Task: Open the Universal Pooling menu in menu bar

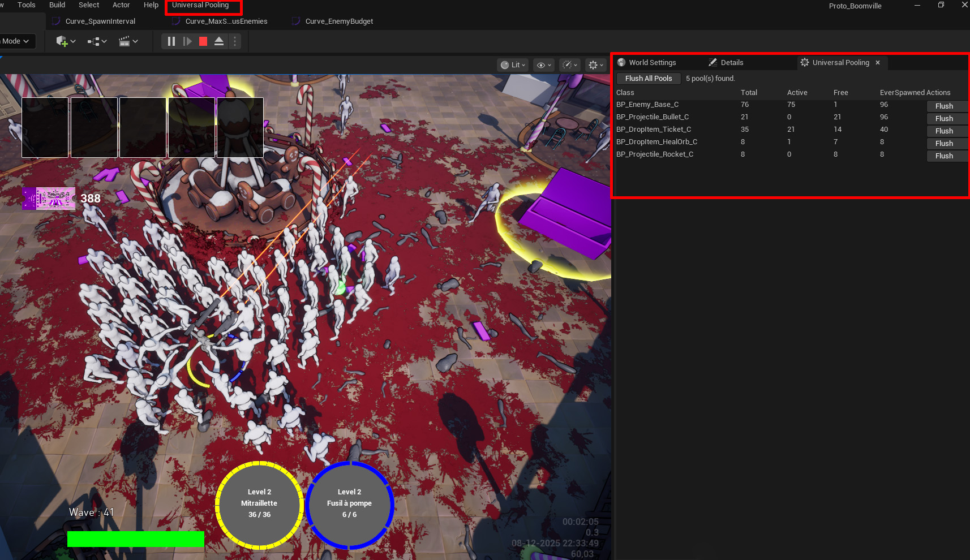Action: tap(201, 5)
